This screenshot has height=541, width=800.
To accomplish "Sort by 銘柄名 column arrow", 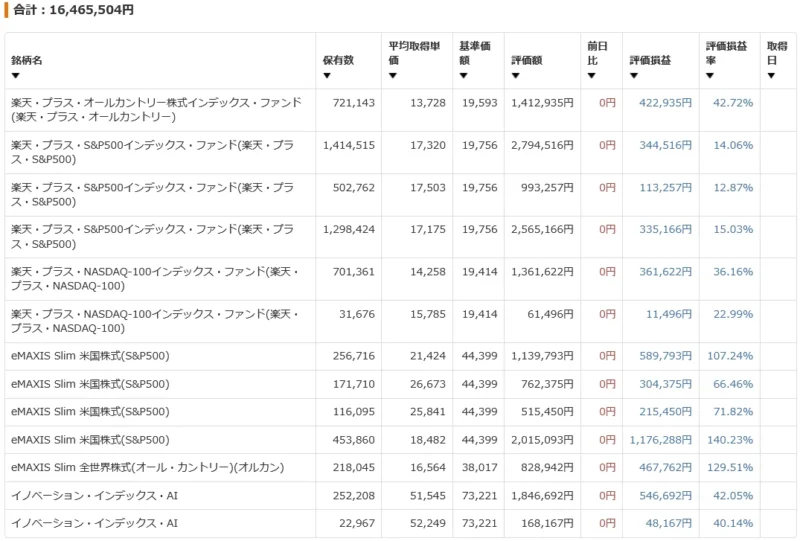I will coord(15,76).
